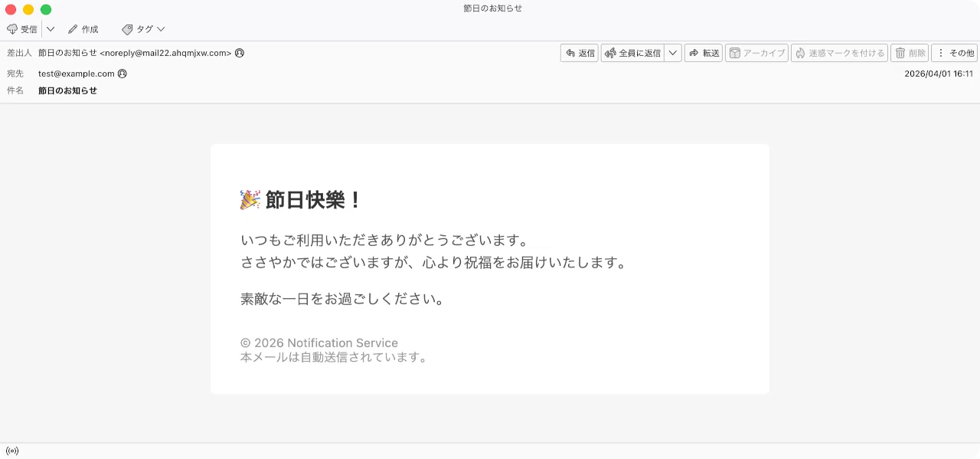Click the heading 節日快樂！
The width and height of the screenshot is (980, 459).
point(312,200)
